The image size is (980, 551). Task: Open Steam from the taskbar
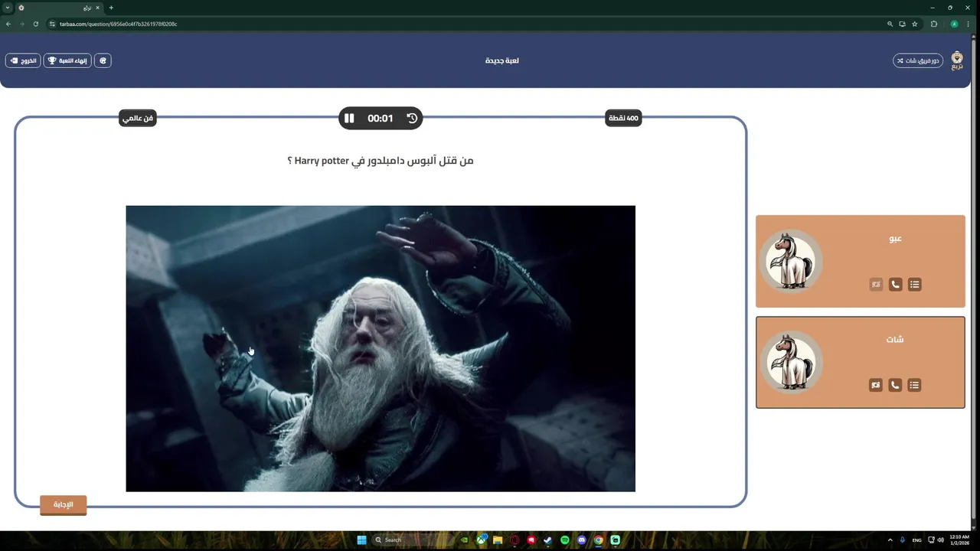point(548,540)
